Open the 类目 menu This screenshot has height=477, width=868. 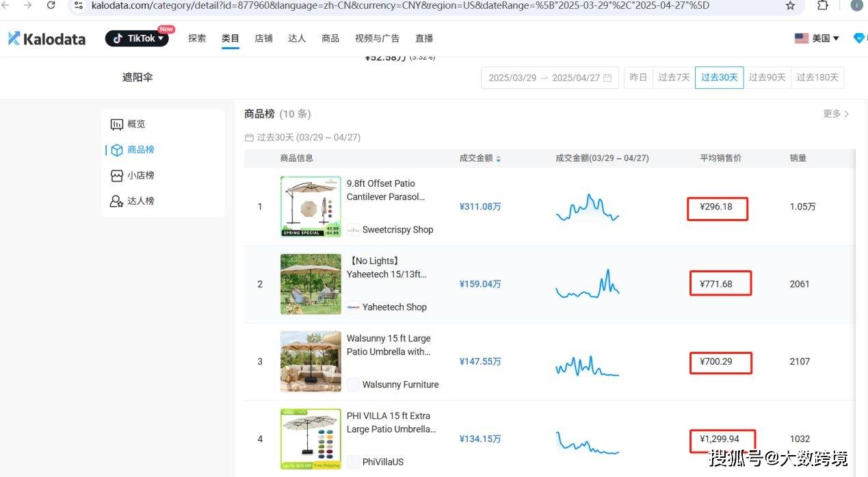pyautogui.click(x=231, y=38)
